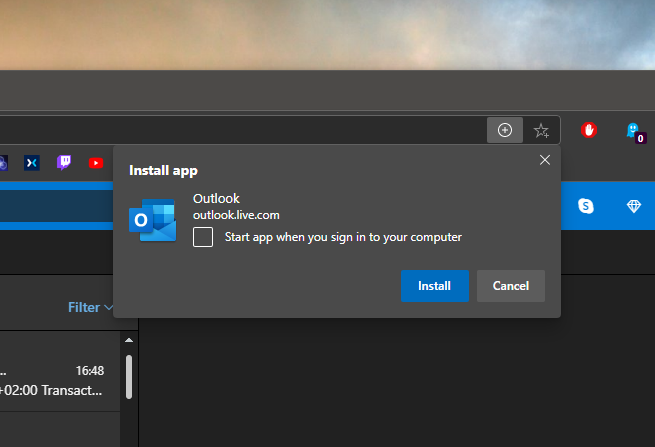Cancel the app installation
The height and width of the screenshot is (447, 655).
510,286
